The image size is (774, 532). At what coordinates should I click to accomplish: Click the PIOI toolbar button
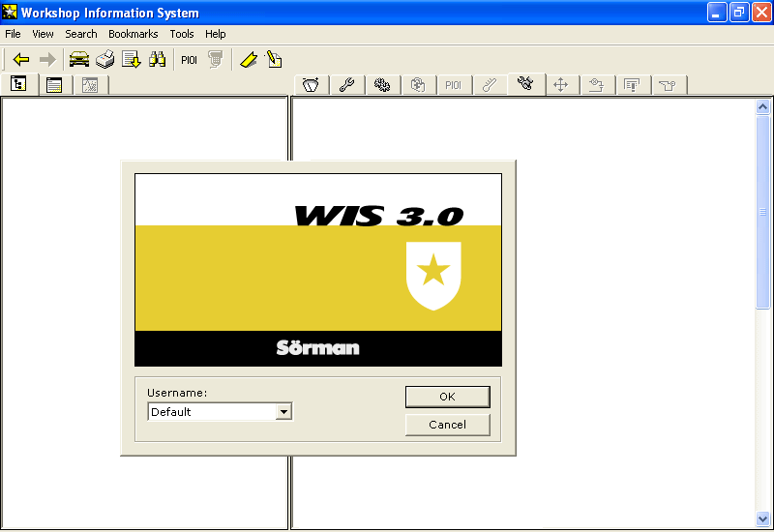[189, 60]
